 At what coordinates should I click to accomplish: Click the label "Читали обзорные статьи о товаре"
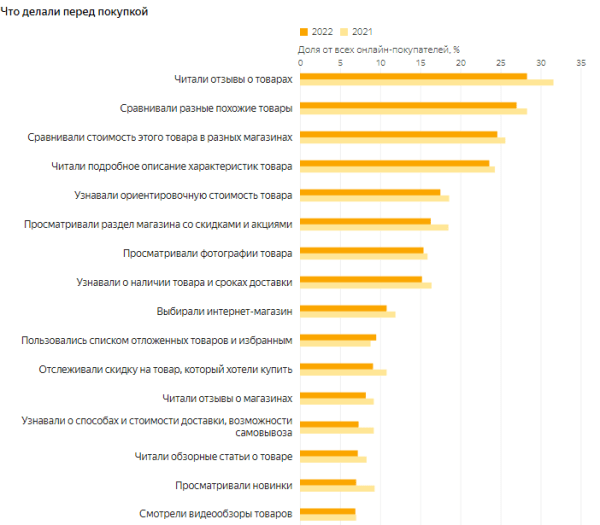[x=214, y=456]
